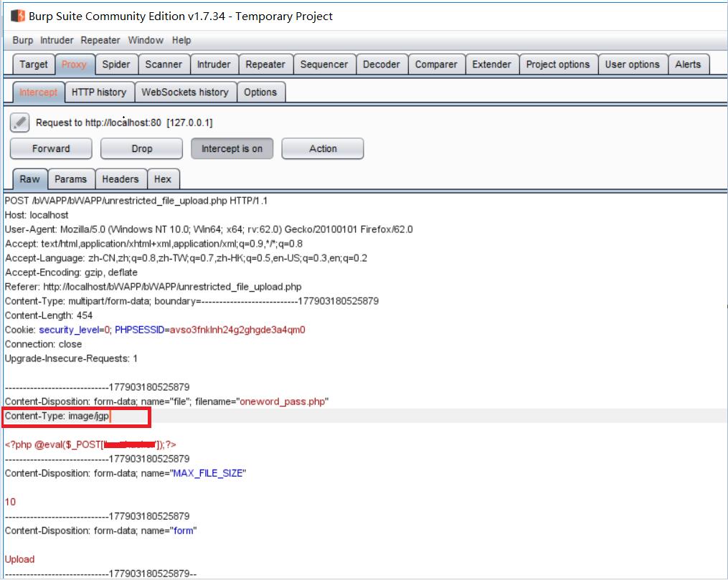Forward the intercepted request

click(51, 148)
